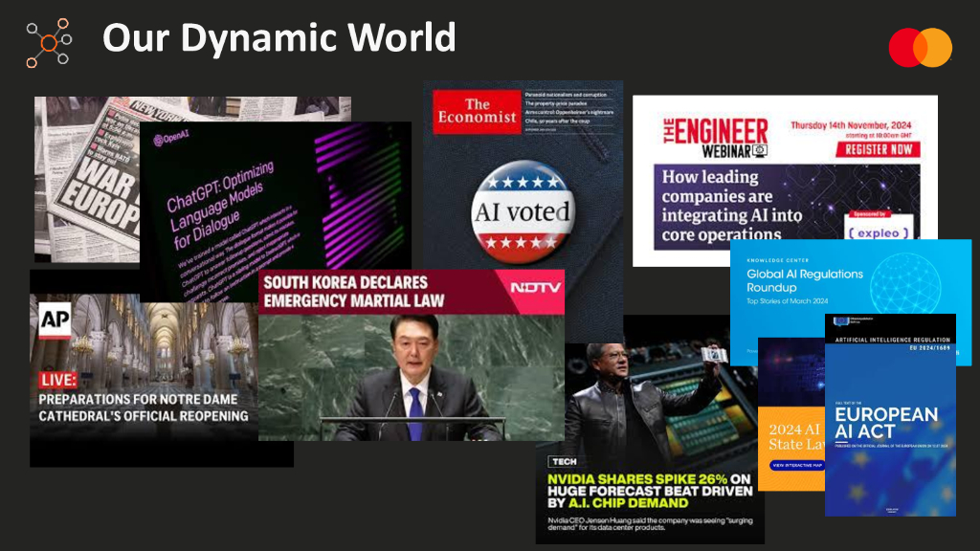This screenshot has width=980, height=551.
Task: Select the Nvidia shares spike news image
Action: coord(650,430)
